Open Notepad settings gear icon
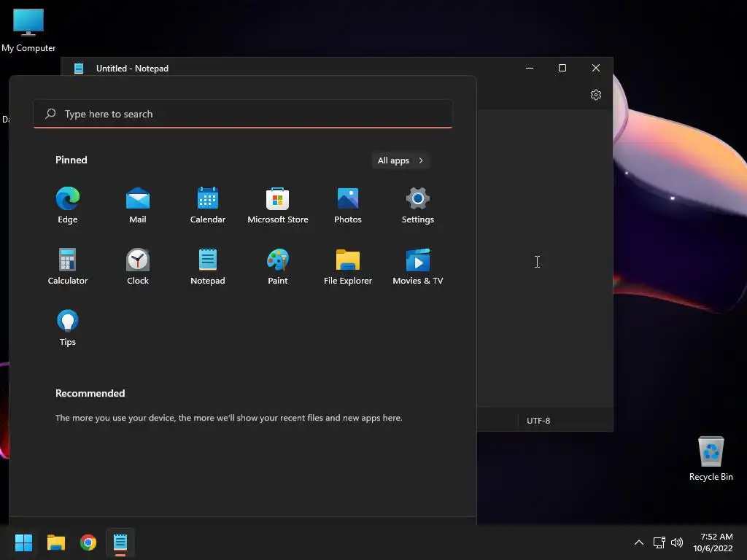Screen dimensions: 747x560 (x=595, y=95)
